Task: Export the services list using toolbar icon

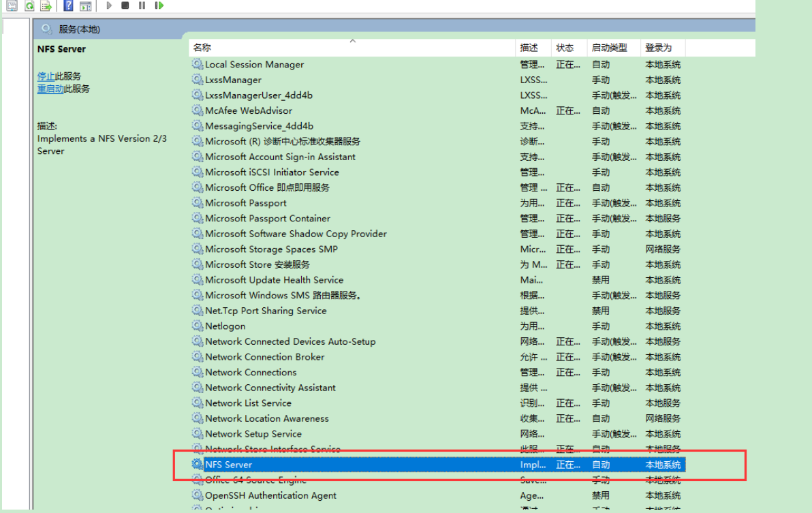Action: click(46, 5)
